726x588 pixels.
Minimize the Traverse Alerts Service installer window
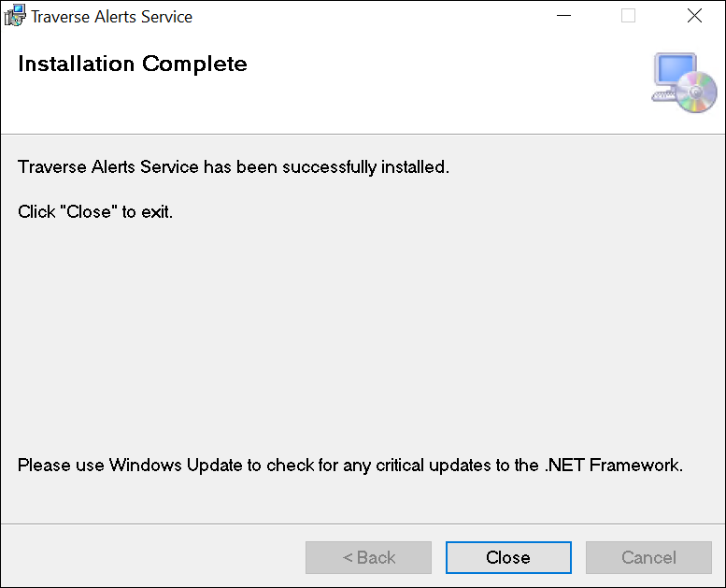point(562,16)
